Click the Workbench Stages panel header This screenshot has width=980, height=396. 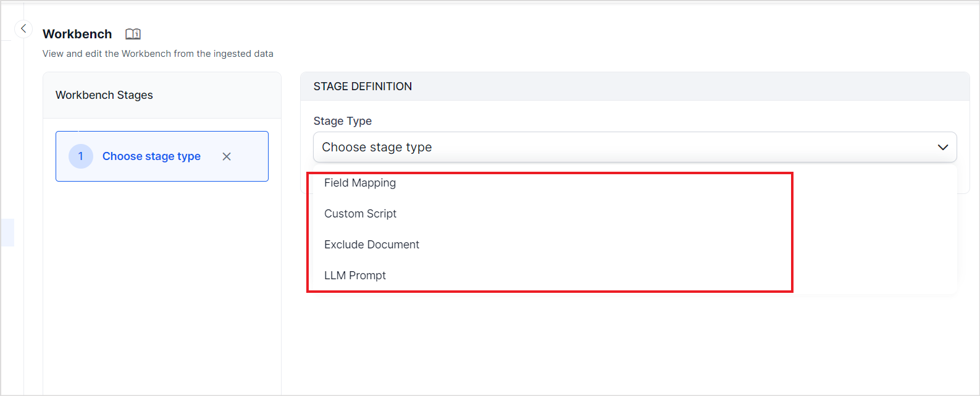pyautogui.click(x=104, y=95)
